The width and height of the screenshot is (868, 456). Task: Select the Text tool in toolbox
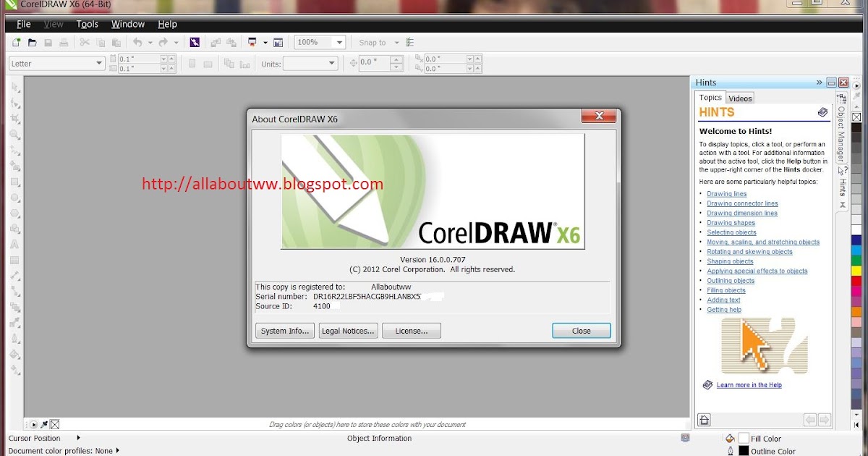pyautogui.click(x=14, y=245)
